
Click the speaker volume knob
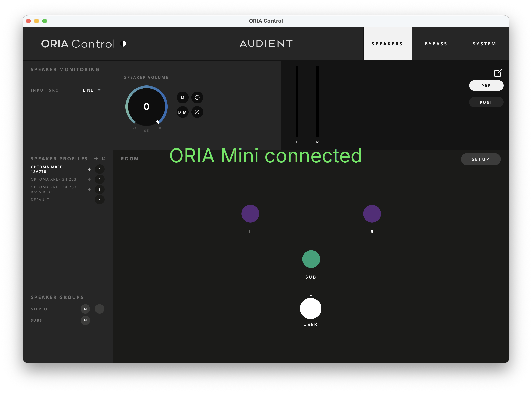(146, 106)
